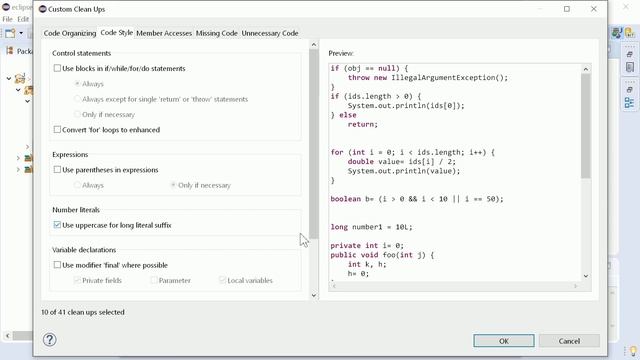Click the preview horizontal scroll right arrow
640x360 pixels.
[576, 286]
